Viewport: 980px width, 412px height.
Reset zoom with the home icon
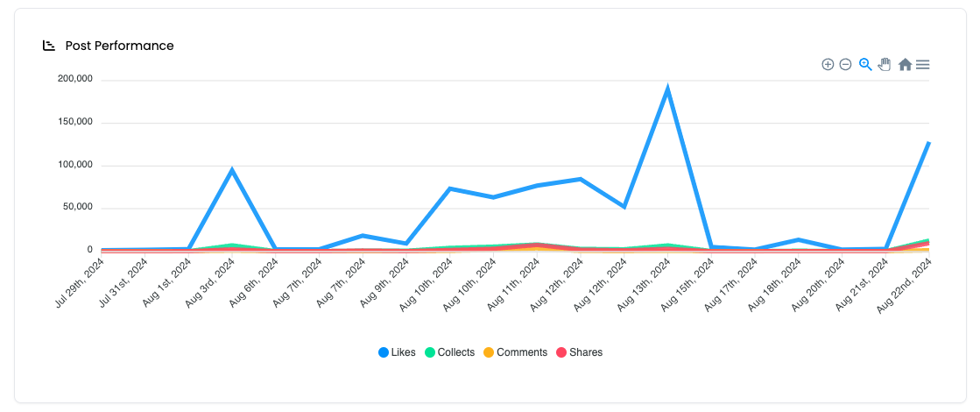click(x=905, y=64)
